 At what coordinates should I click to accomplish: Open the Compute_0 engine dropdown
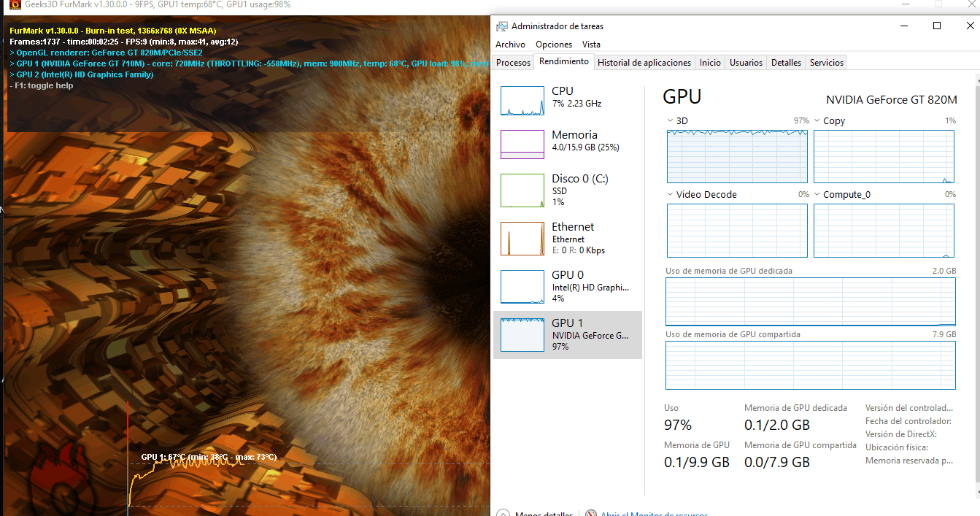817,194
